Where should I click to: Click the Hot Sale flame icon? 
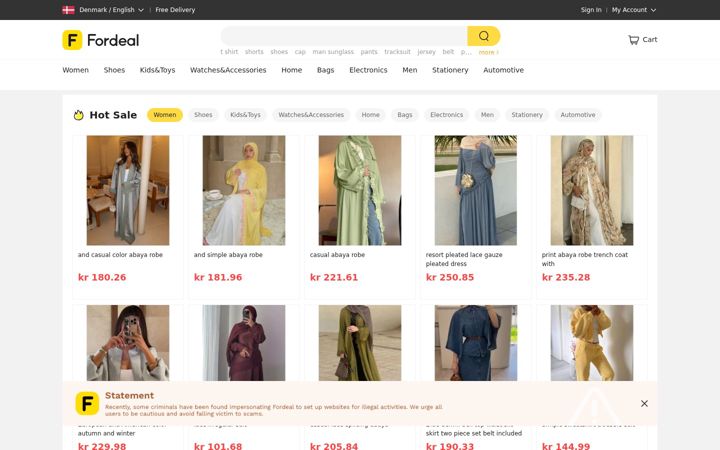coord(79,115)
